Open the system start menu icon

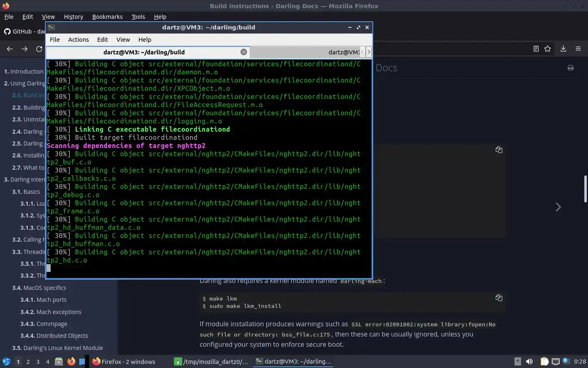pyautogui.click(x=7, y=361)
